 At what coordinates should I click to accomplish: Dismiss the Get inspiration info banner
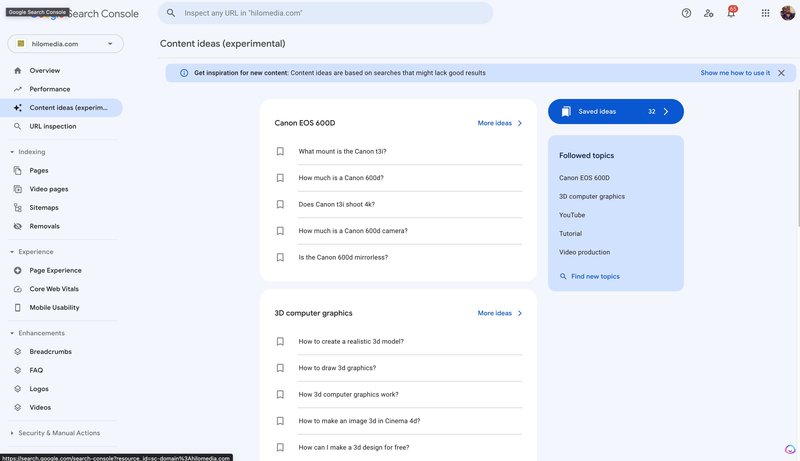tap(781, 73)
